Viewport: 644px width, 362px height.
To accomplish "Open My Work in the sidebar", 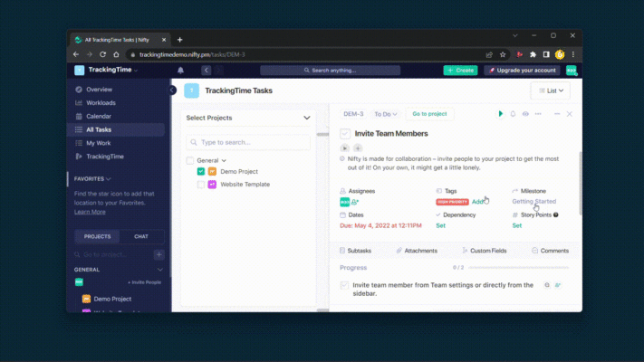I will click(x=98, y=143).
